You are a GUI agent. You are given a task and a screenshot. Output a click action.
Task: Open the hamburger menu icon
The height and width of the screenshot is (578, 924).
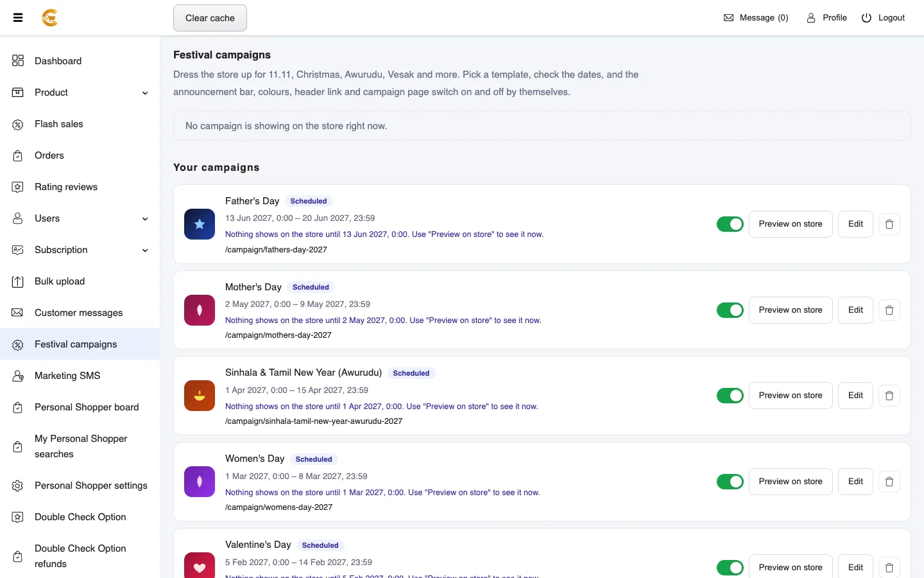18,18
